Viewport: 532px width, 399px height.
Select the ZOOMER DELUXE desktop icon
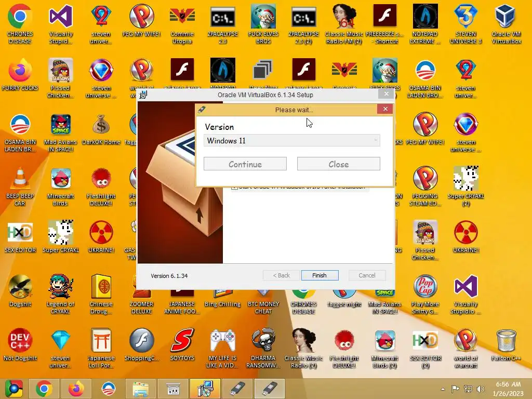point(141,301)
